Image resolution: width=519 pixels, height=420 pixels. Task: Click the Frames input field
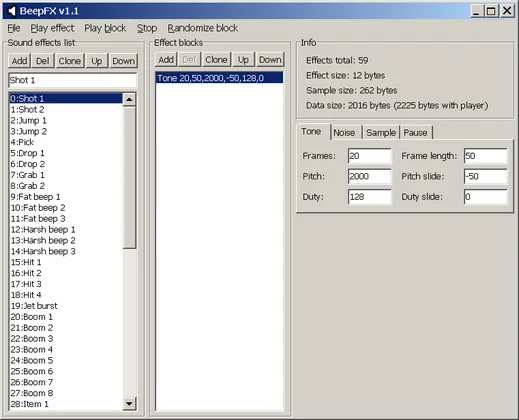[370, 156]
